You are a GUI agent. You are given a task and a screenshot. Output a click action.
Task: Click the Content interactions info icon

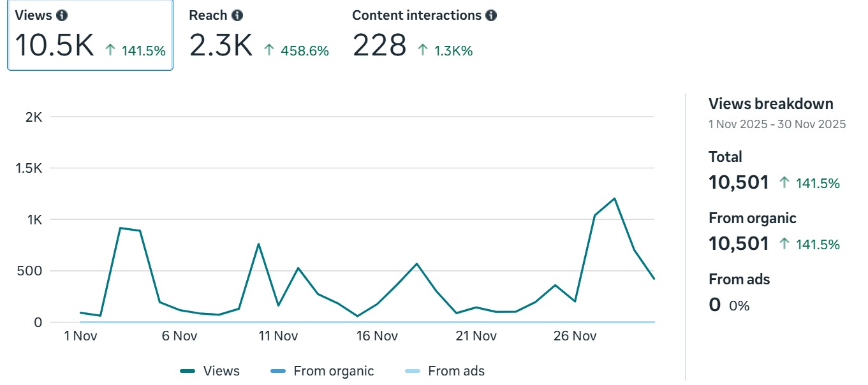492,15
